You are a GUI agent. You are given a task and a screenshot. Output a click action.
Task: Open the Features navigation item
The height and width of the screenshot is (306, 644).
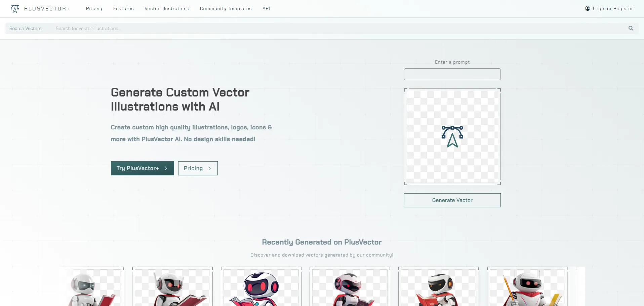pos(123,8)
